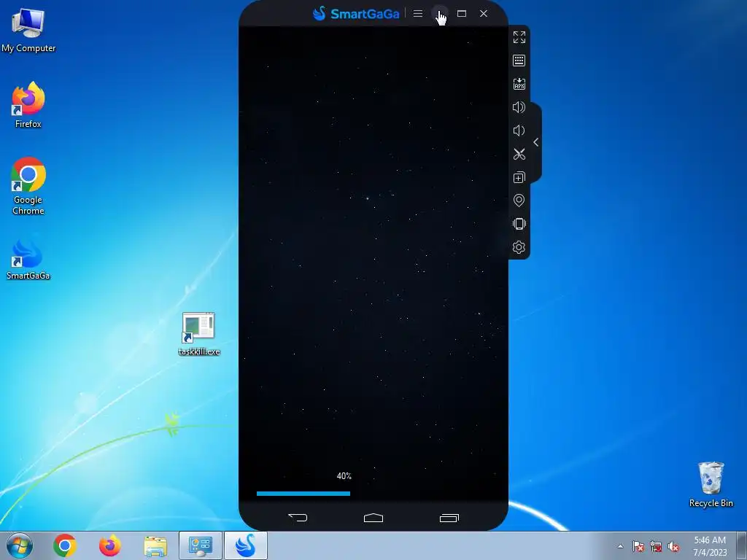Launch Firefox from the taskbar
This screenshot has height=560, width=747.
point(110,545)
